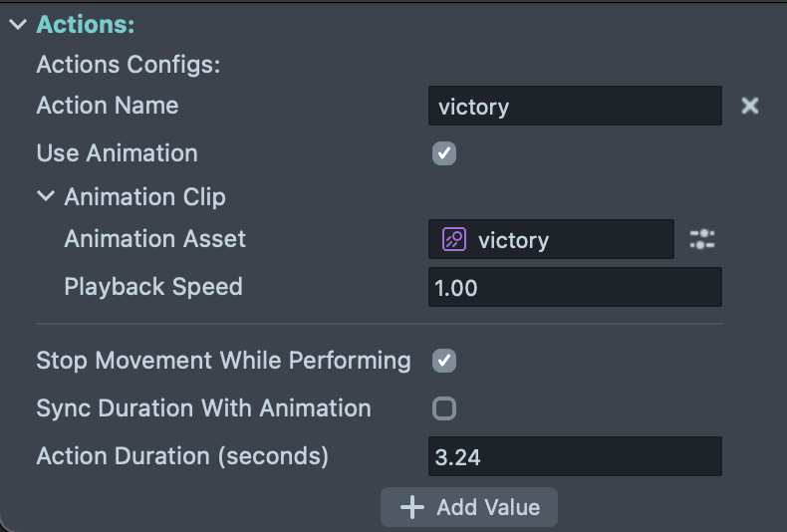
Task: Focus the Playback Speed value box
Action: [x=575, y=287]
